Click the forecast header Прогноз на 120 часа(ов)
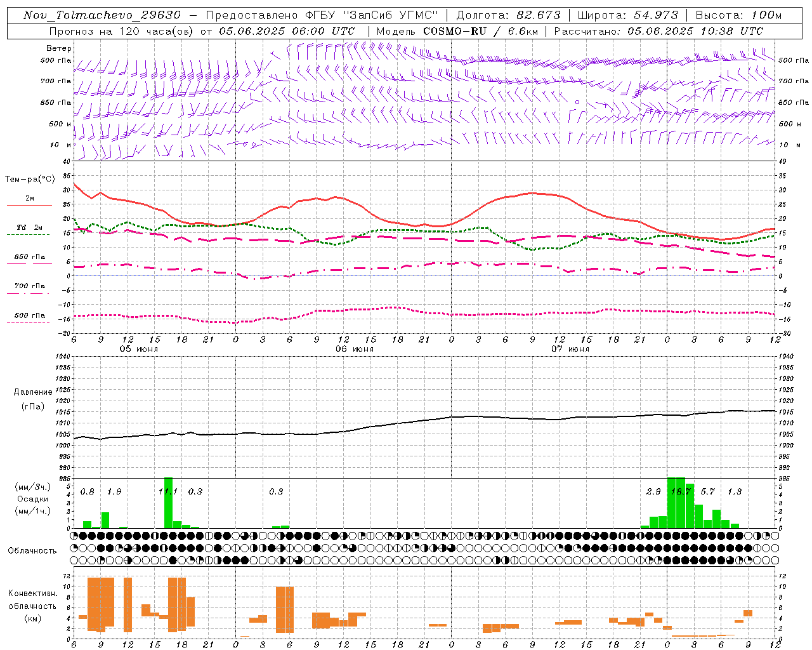The image size is (812, 650). click(x=121, y=31)
